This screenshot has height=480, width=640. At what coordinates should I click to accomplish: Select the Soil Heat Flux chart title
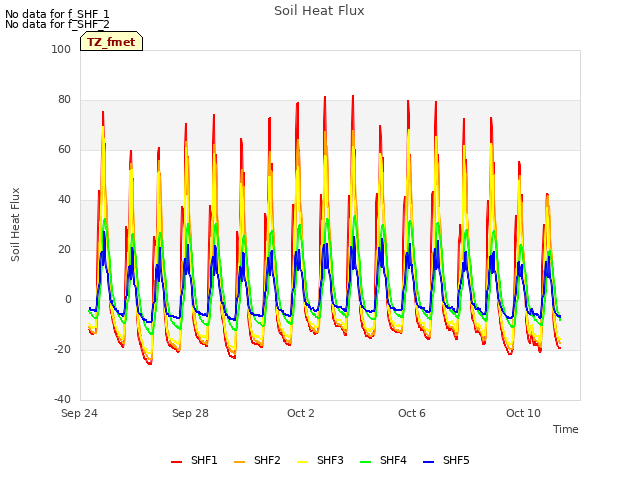coord(319,11)
